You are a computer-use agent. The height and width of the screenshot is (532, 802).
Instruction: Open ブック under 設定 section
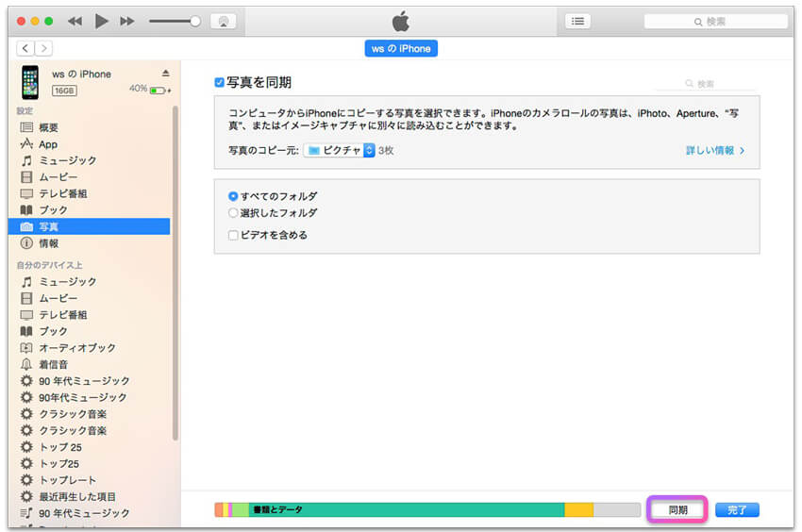89,209
